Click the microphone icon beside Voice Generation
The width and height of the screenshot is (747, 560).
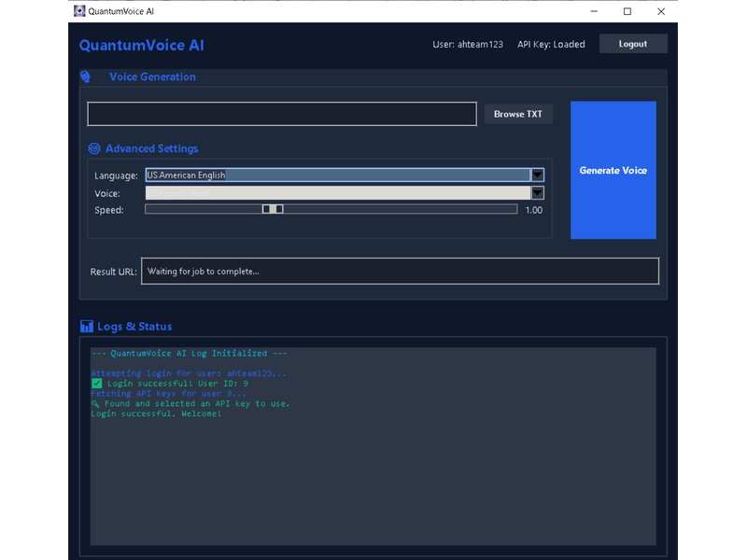click(x=86, y=77)
